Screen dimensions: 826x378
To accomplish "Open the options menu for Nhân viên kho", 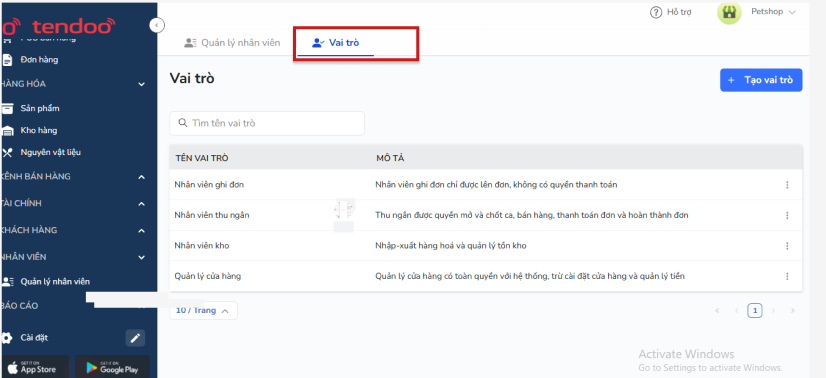I will click(x=788, y=246).
